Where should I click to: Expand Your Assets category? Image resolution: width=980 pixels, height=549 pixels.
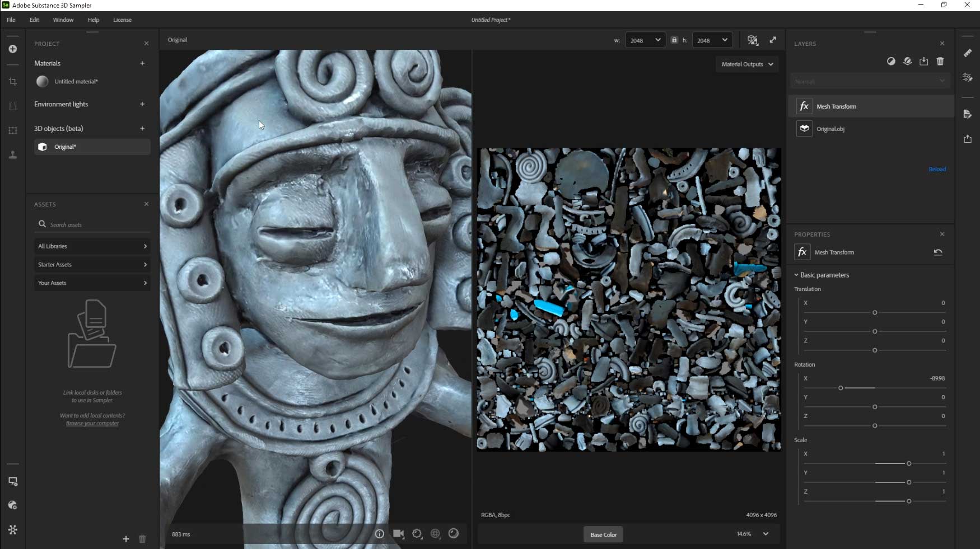tap(92, 283)
